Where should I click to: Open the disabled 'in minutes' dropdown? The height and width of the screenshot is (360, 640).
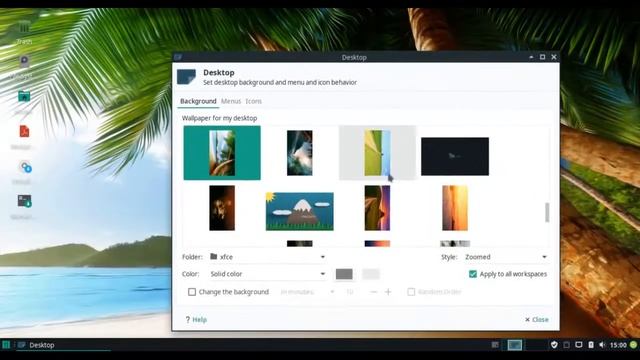click(x=307, y=292)
